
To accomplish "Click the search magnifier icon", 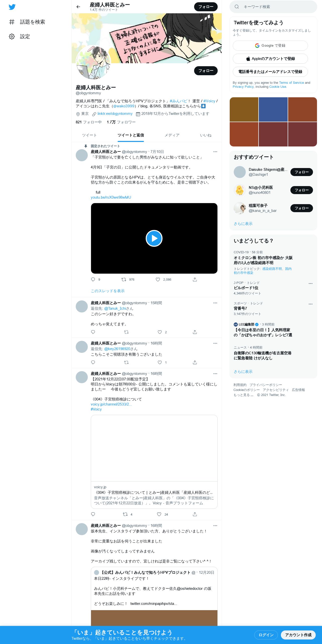I will click(236, 7).
